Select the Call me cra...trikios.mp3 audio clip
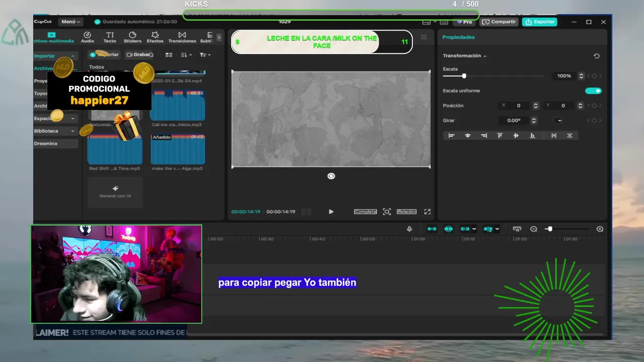This screenshot has width=644, height=362. coord(178,109)
